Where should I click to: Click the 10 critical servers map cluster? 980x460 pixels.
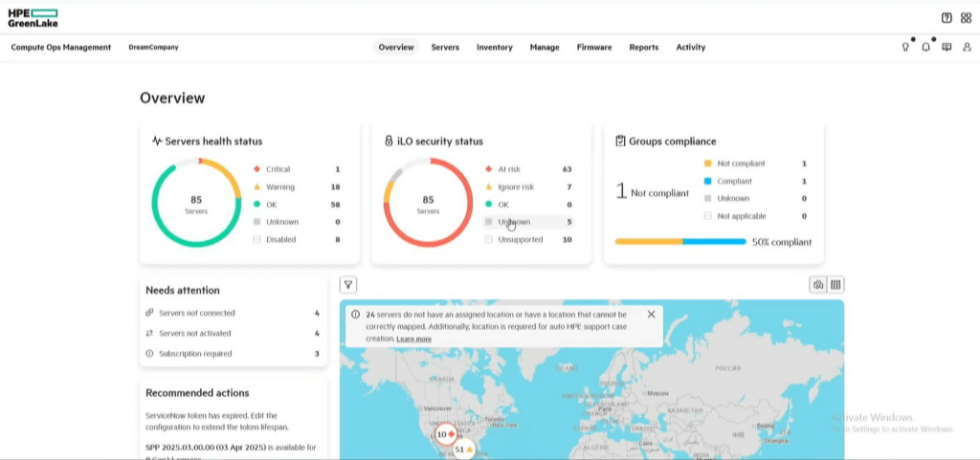coord(446,434)
